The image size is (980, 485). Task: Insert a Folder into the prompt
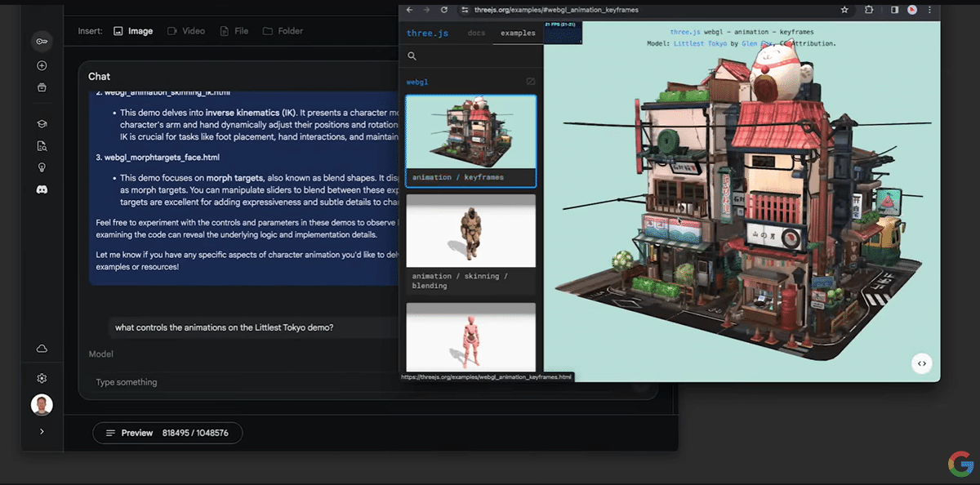(283, 31)
